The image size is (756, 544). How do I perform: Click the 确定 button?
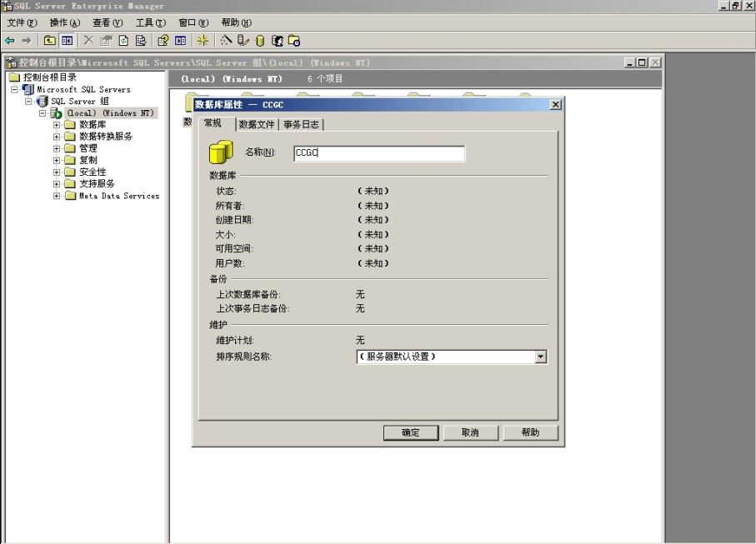(411, 432)
